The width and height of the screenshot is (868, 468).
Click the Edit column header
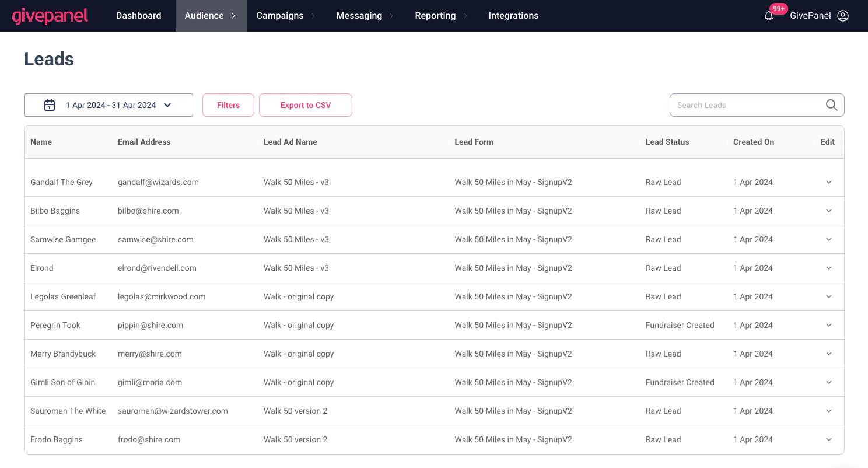click(x=828, y=142)
